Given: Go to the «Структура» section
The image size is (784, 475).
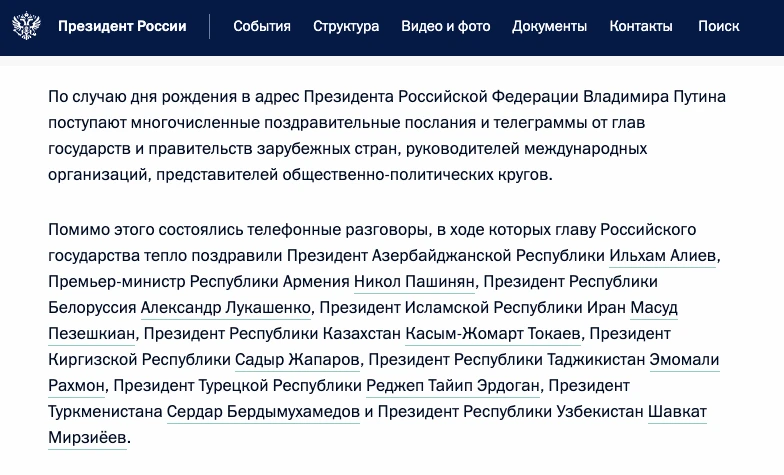Looking at the screenshot, I should [x=346, y=26].
